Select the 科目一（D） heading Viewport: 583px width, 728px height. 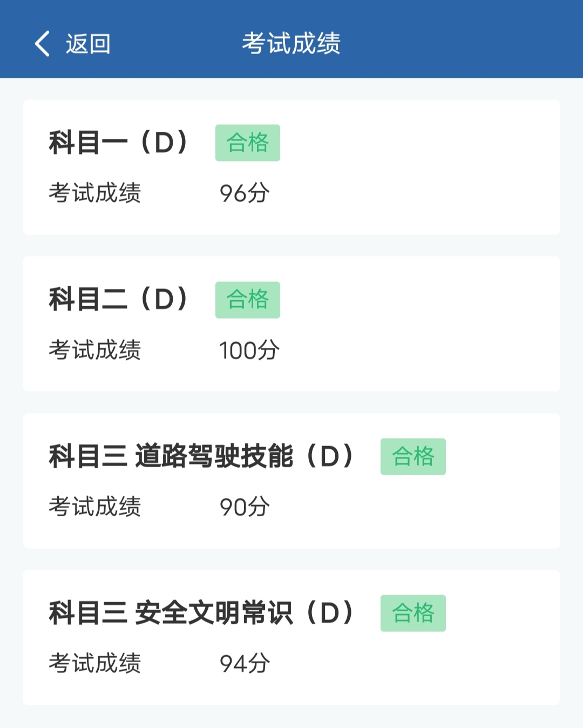pos(119,143)
